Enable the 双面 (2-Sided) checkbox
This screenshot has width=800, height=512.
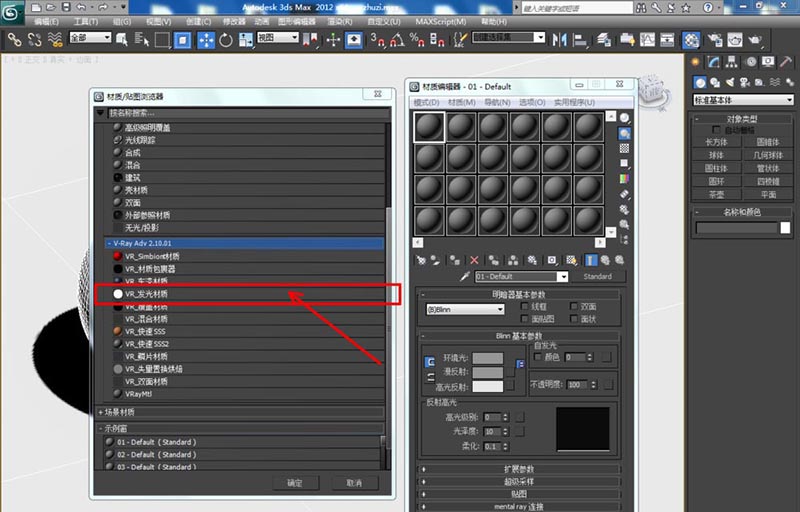pos(574,306)
